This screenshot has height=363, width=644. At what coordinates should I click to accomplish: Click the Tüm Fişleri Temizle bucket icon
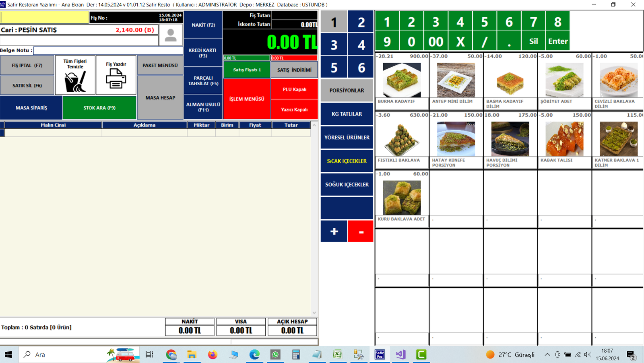tap(75, 81)
